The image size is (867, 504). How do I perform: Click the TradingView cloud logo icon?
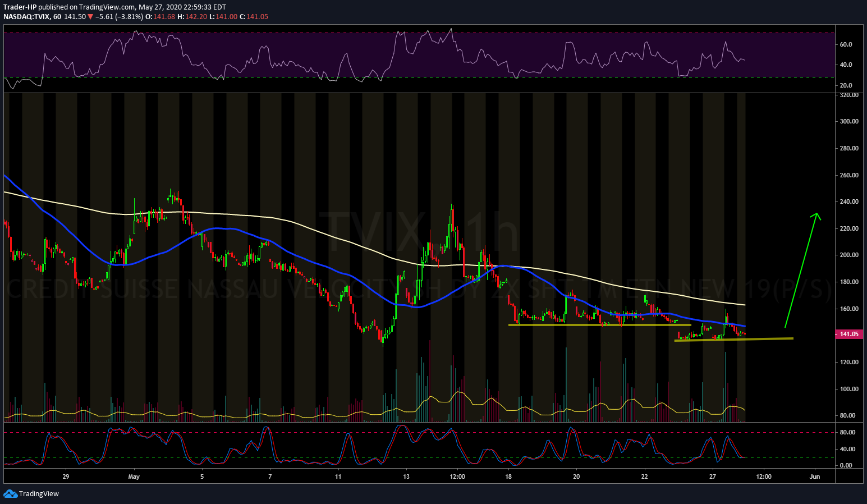[10, 493]
